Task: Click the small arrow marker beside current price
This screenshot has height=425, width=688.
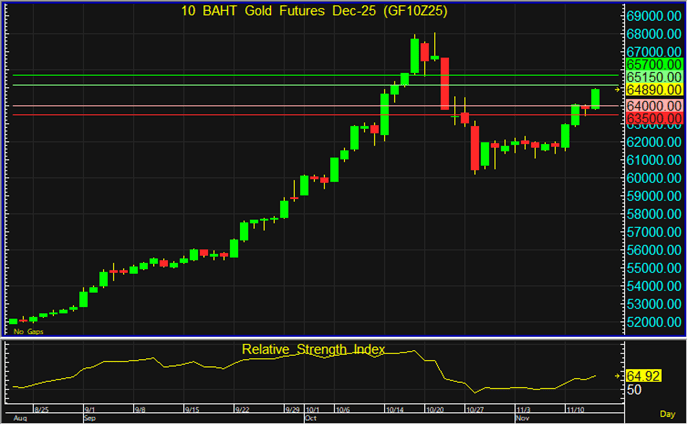Action: pyautogui.click(x=617, y=90)
